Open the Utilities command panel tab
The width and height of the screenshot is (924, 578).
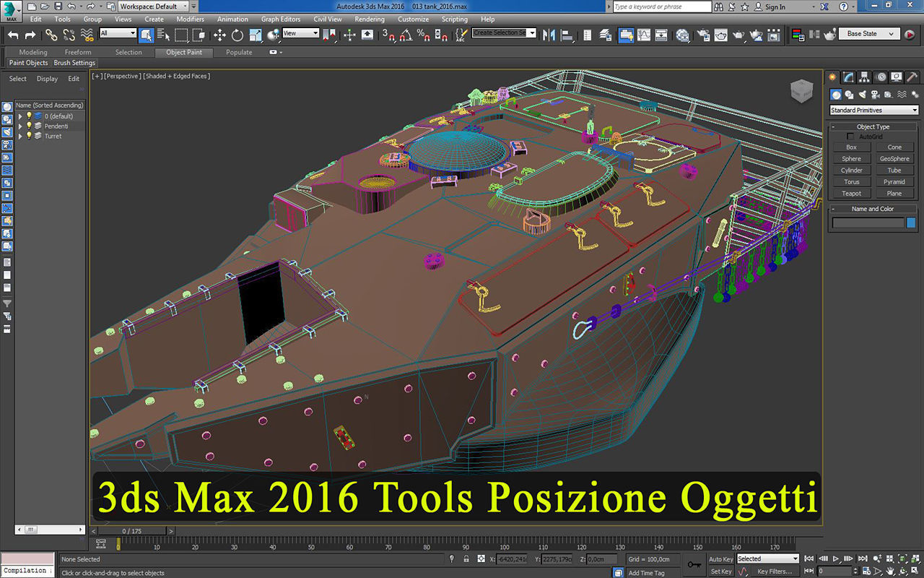click(x=912, y=77)
